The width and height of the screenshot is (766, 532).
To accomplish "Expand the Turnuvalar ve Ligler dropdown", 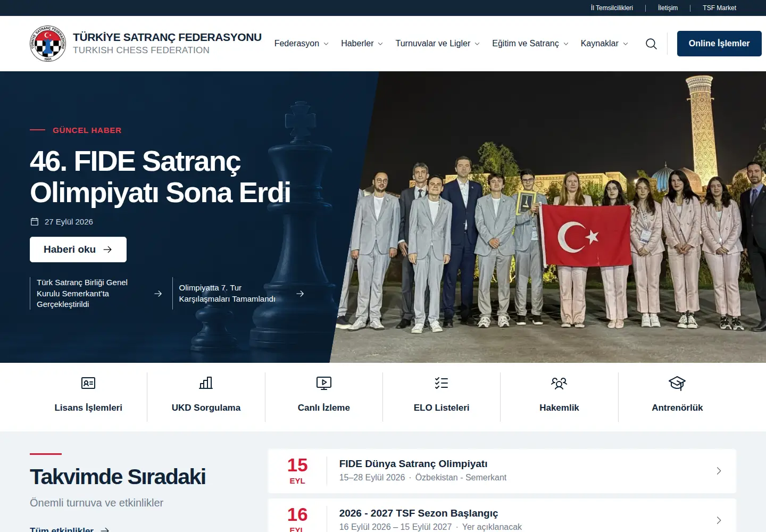I will [x=438, y=44].
